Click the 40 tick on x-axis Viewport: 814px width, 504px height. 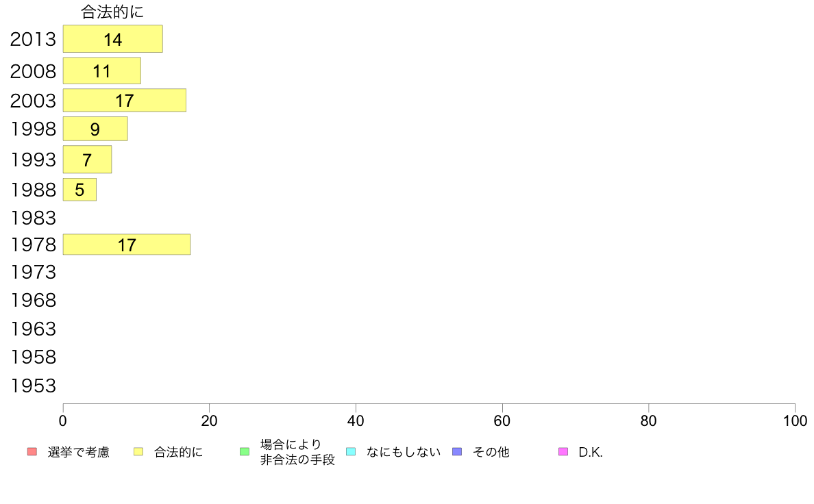356,420
